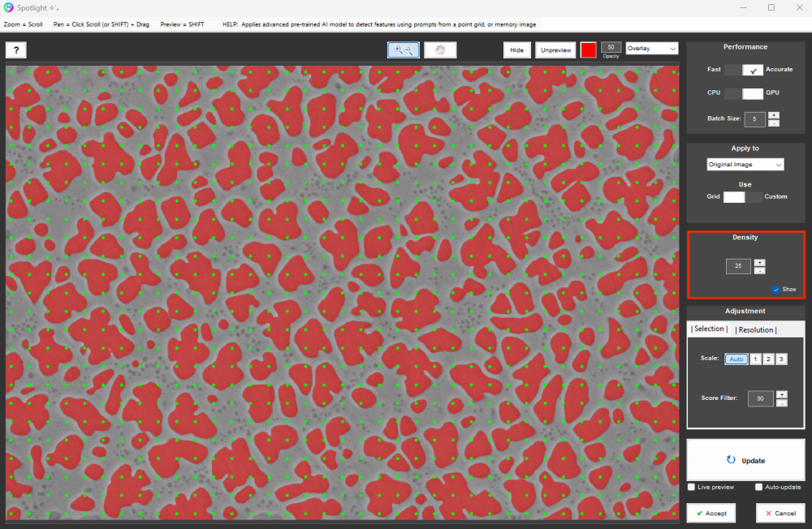Viewport: 812px width, 529px height.
Task: Click the Custom label text
Action: [x=775, y=196]
